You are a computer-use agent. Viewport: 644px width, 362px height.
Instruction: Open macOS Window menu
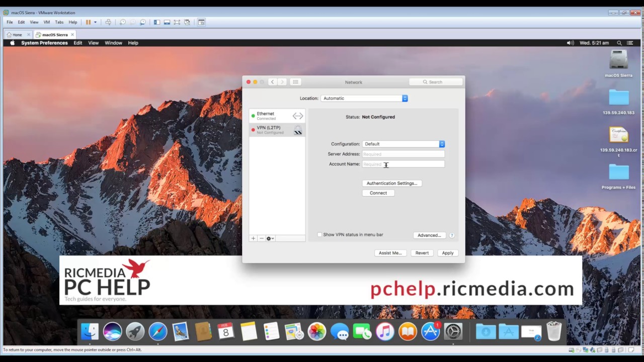[x=113, y=43]
